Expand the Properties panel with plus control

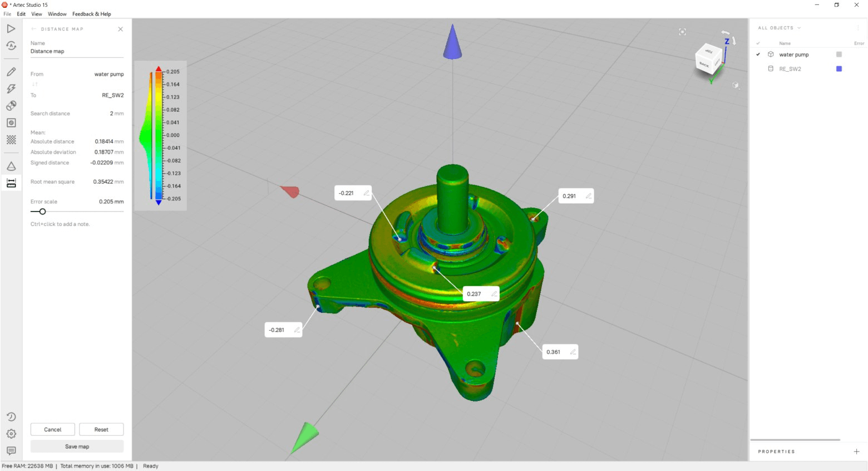pos(856,452)
